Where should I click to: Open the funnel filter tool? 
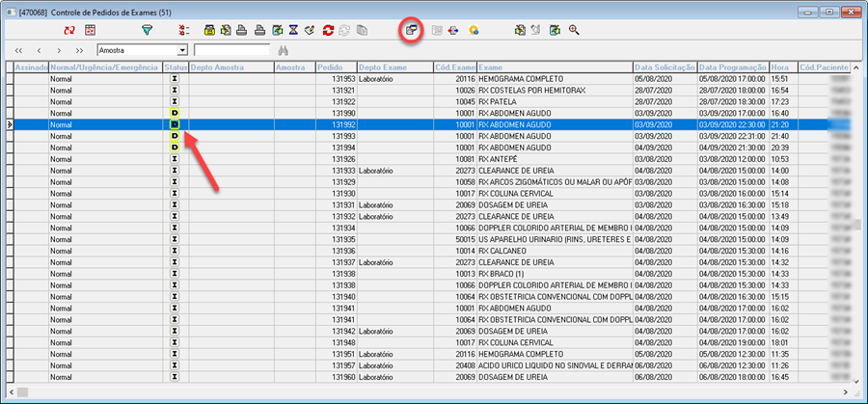coord(147,31)
